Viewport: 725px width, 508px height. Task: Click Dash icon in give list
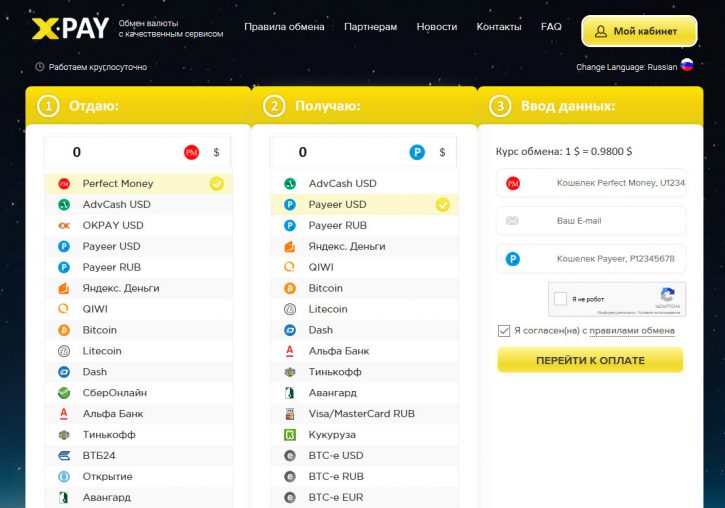[64, 372]
